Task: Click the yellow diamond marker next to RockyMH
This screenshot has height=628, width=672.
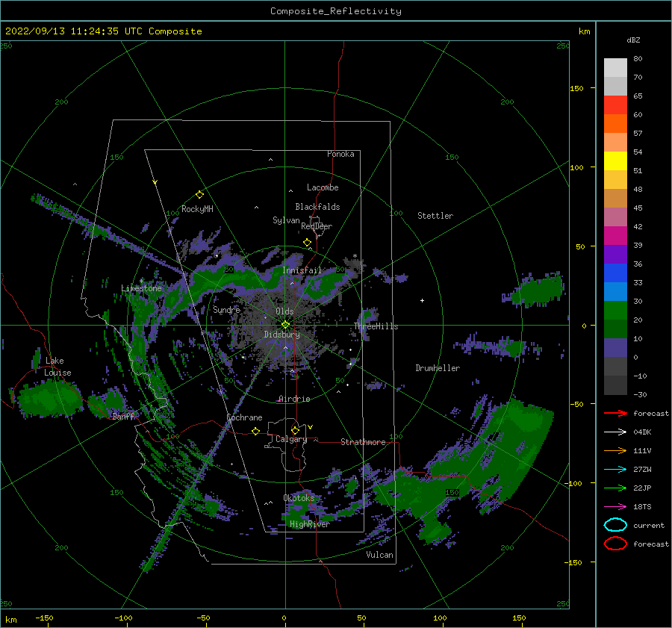Action: (x=199, y=195)
